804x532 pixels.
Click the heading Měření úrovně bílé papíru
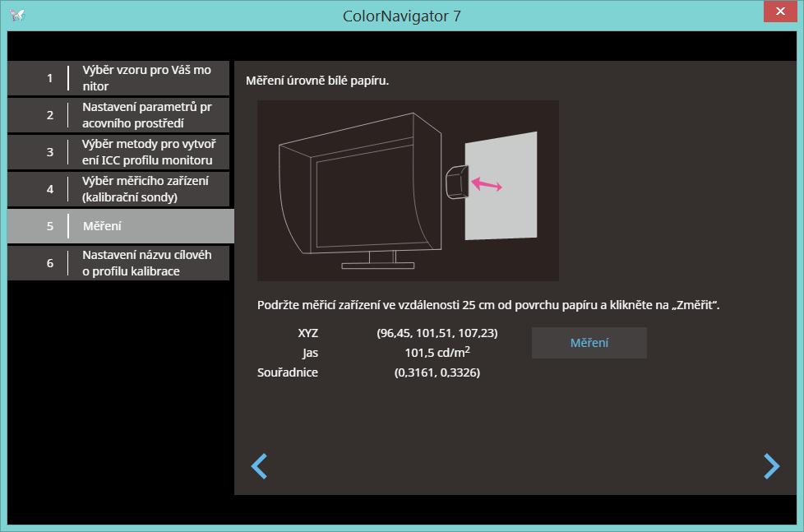tap(317, 81)
